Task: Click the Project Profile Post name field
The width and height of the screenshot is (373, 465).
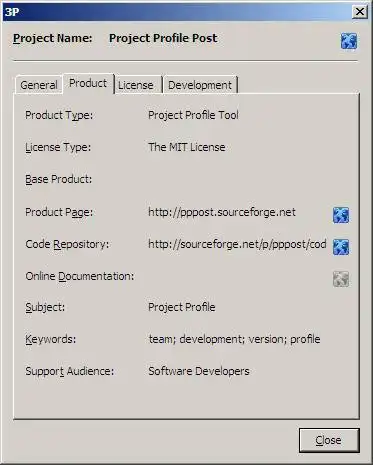Action: pyautogui.click(x=163, y=38)
